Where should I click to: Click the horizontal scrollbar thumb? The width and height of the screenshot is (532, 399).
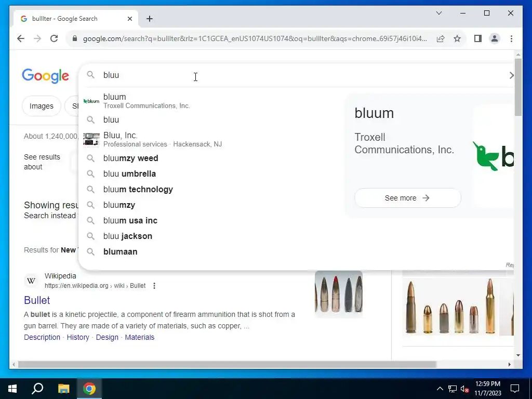[227, 364]
